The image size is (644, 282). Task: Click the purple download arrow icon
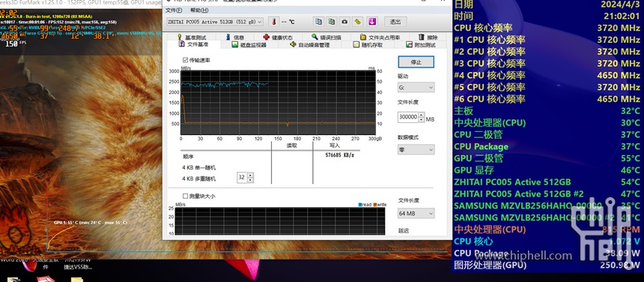(371, 22)
